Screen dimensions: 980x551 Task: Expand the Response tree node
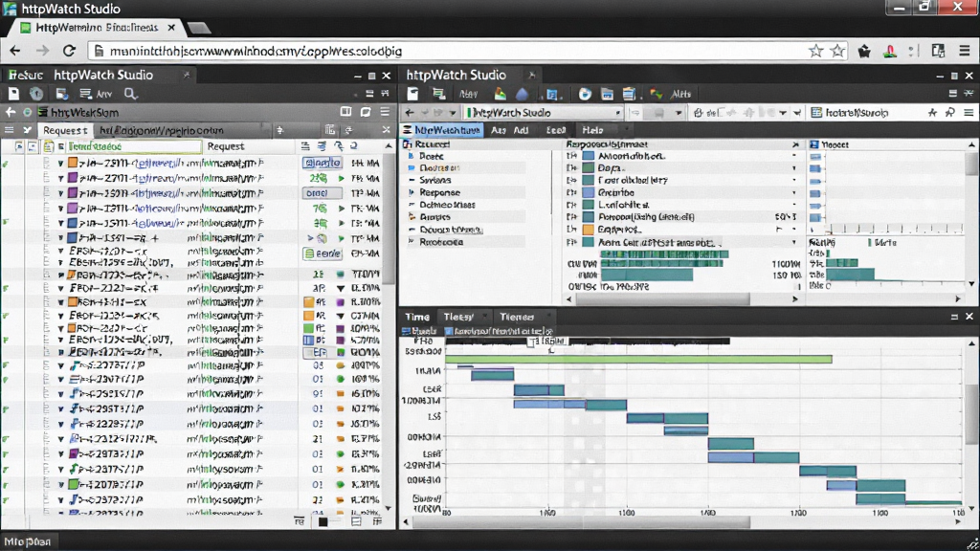412,192
